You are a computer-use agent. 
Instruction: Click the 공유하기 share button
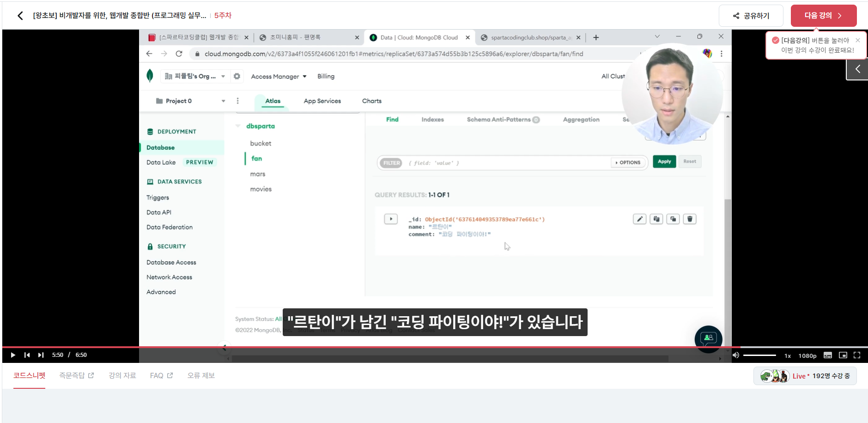(751, 16)
